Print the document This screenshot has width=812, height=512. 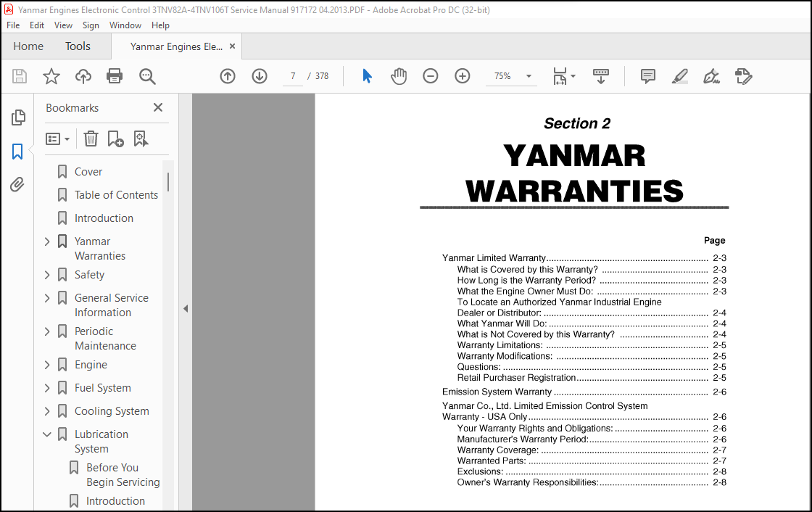pyautogui.click(x=115, y=76)
